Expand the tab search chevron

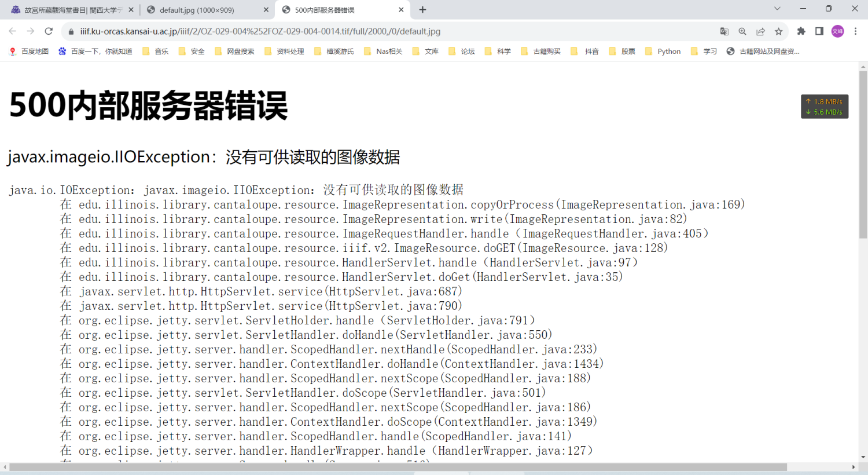pos(777,9)
